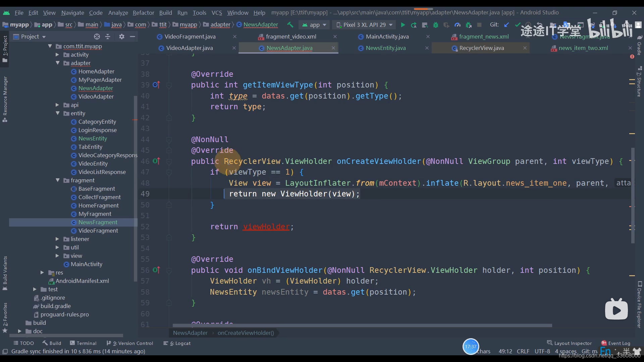Click the Git Commit checkmark icon
This screenshot has height=362, width=644.
[x=518, y=25]
